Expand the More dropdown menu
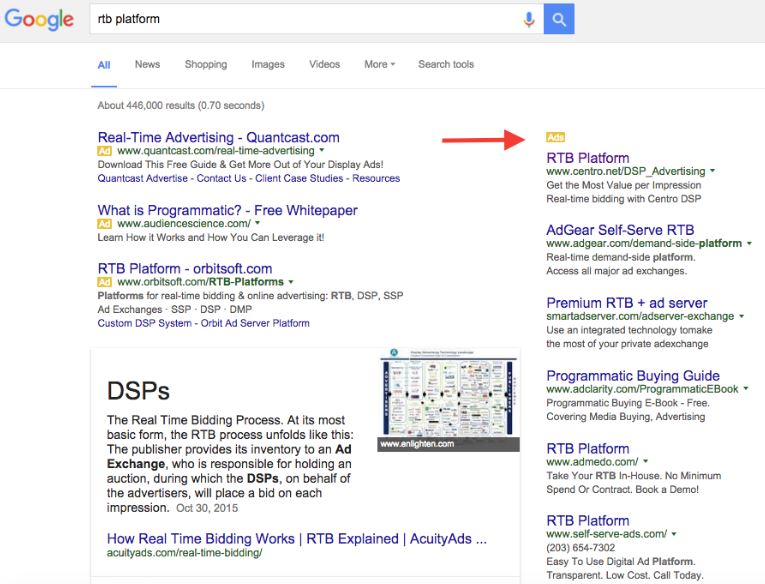The width and height of the screenshot is (765, 584). click(x=380, y=64)
